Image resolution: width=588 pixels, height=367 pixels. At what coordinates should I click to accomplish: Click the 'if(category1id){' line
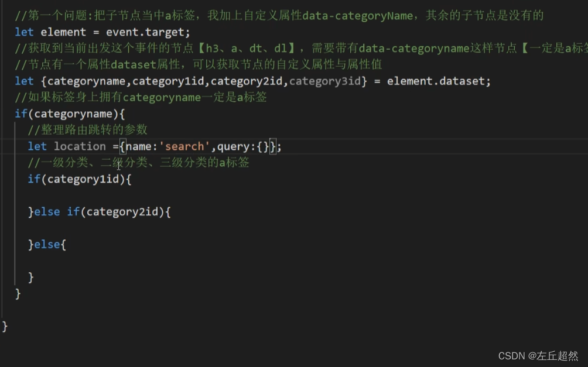point(80,179)
